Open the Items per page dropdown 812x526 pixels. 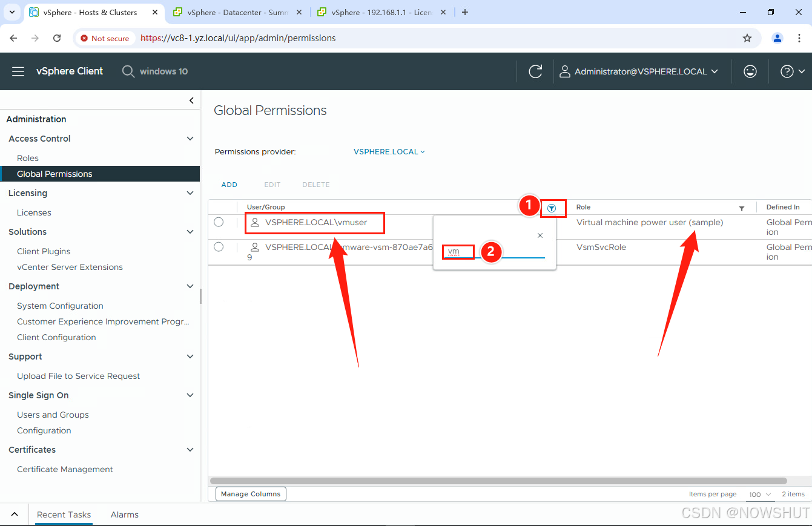(760, 495)
